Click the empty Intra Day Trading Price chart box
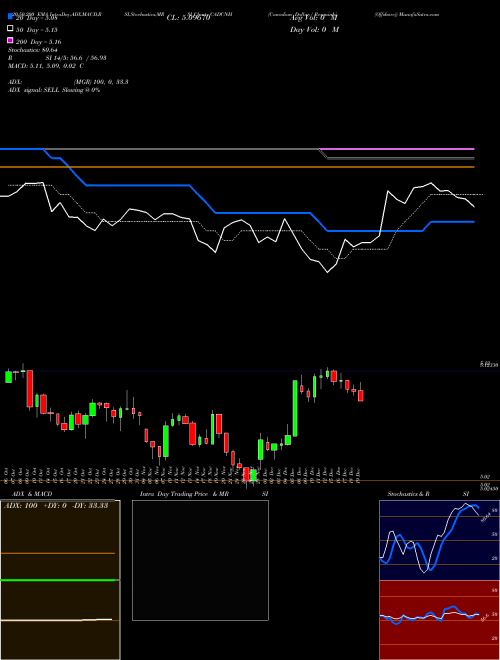500x660 pixels. 200,560
